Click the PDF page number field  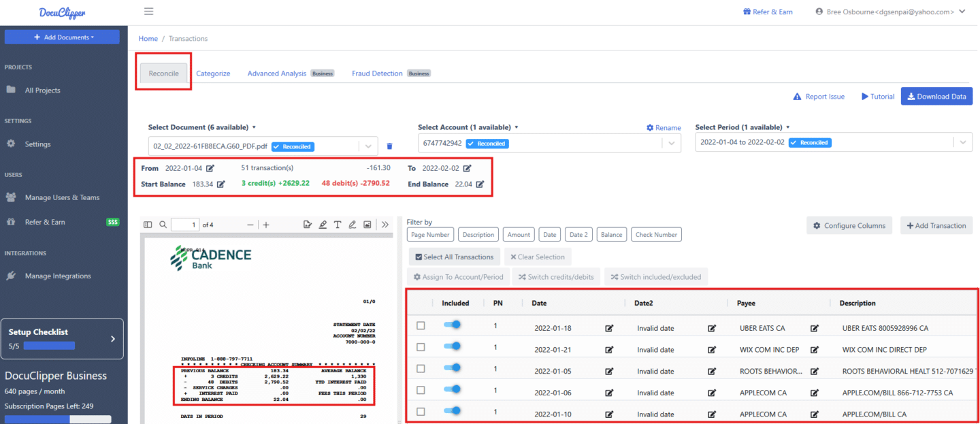click(x=184, y=225)
